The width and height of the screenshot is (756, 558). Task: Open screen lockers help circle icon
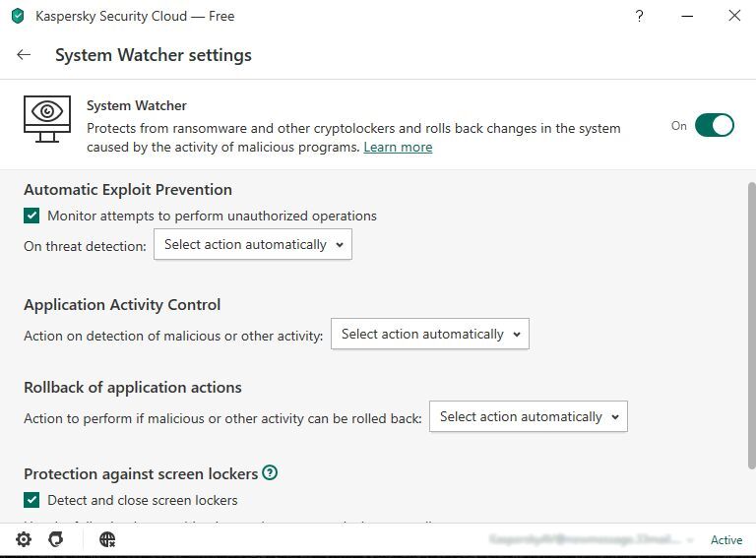click(x=270, y=472)
